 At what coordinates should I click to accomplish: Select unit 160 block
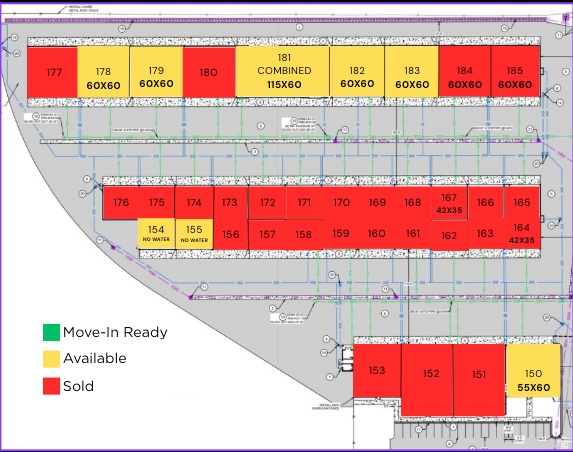377,234
